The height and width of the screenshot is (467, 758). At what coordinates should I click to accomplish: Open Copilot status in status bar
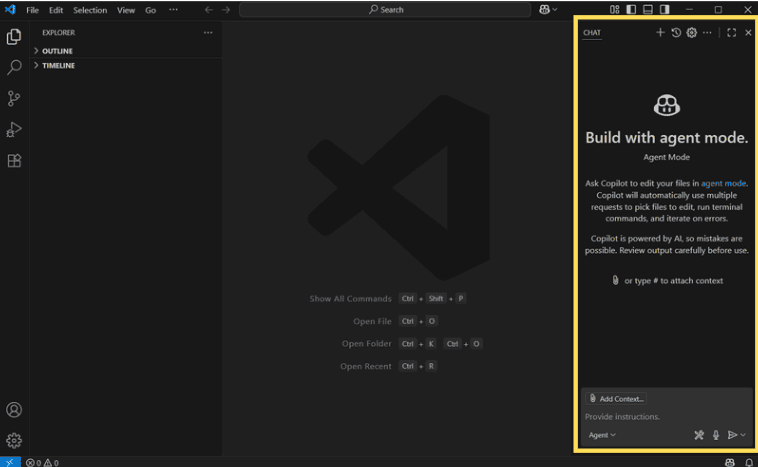(729, 463)
